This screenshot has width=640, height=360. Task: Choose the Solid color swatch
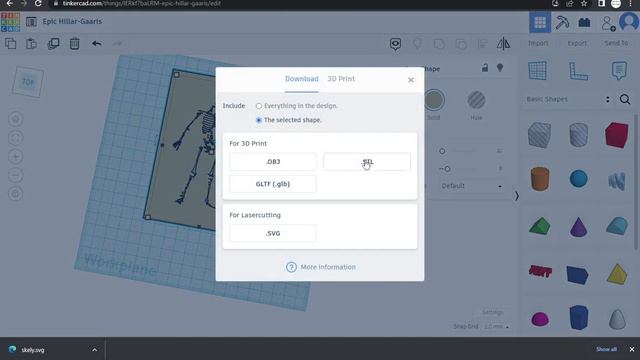[x=434, y=100]
